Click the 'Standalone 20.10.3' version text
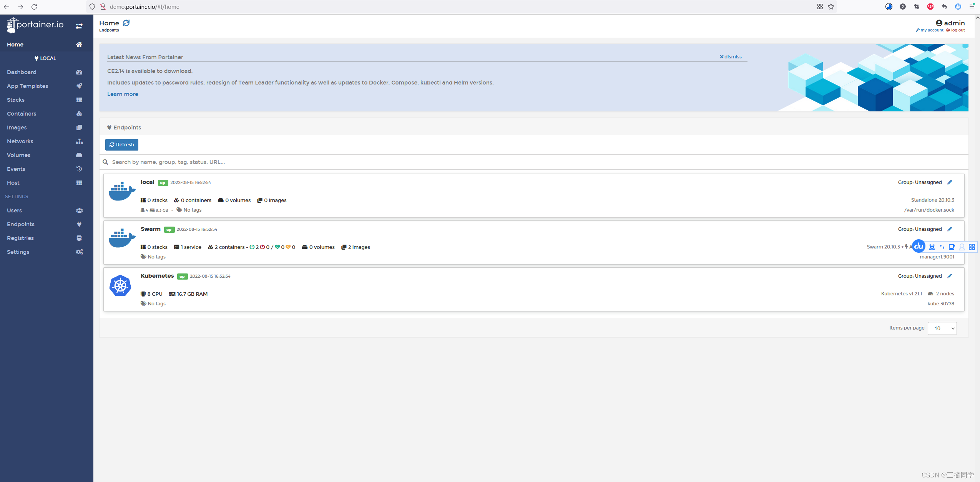Screen dimensions: 980x482 click(933, 200)
